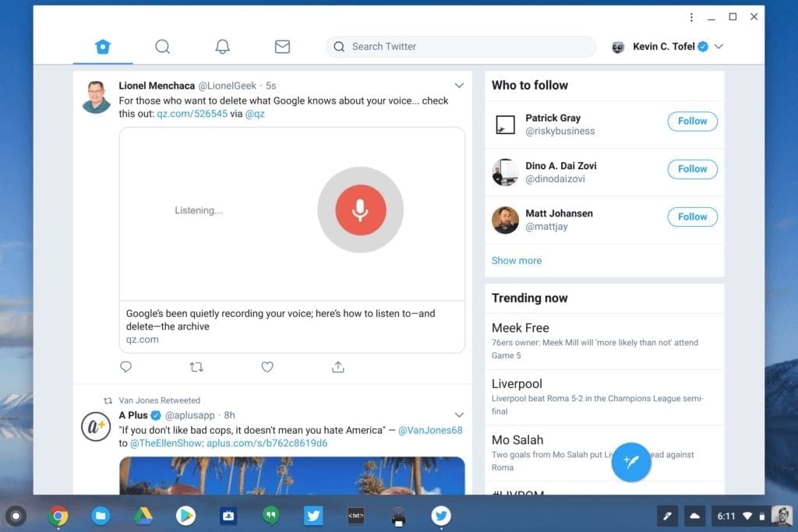Viewport: 798px width, 532px height.
Task: Follow Matt Johansen
Action: (x=692, y=217)
